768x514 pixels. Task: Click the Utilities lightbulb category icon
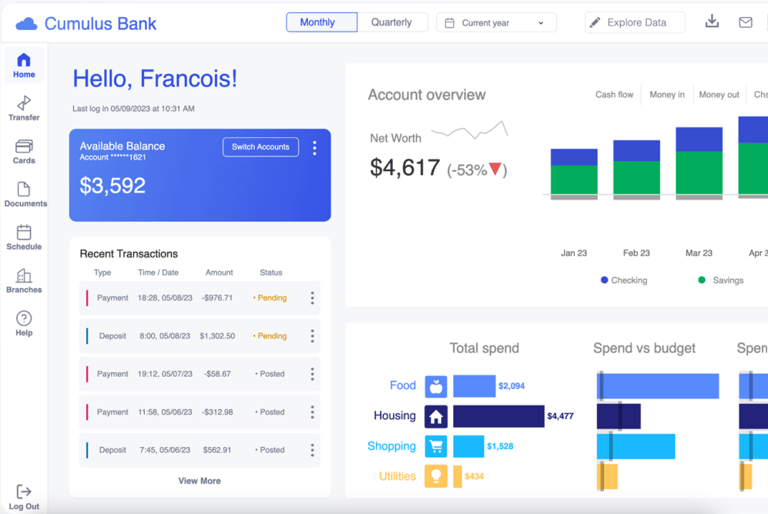pyautogui.click(x=436, y=476)
